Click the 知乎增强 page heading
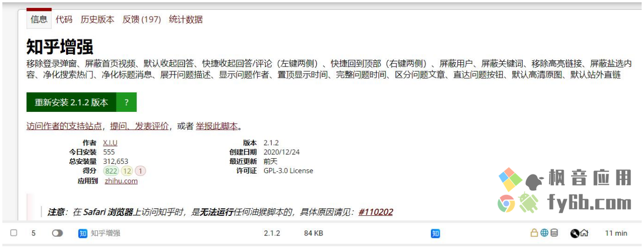Screen dimensions: 644x249 60,47
